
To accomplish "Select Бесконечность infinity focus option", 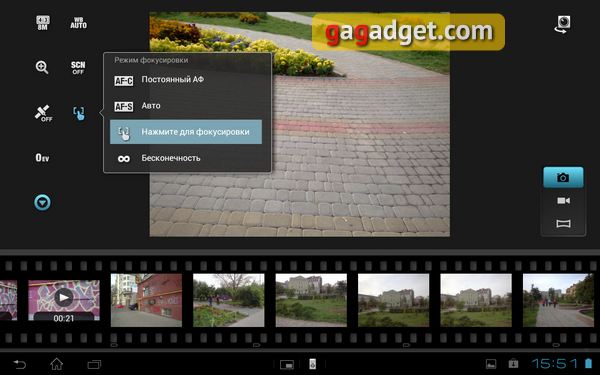I will 186,158.
